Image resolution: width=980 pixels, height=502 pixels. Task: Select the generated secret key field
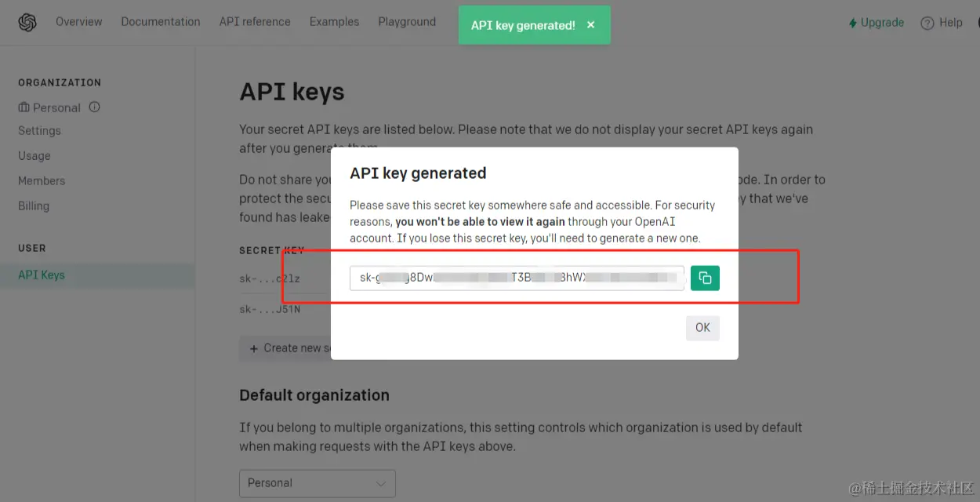[x=517, y=278]
